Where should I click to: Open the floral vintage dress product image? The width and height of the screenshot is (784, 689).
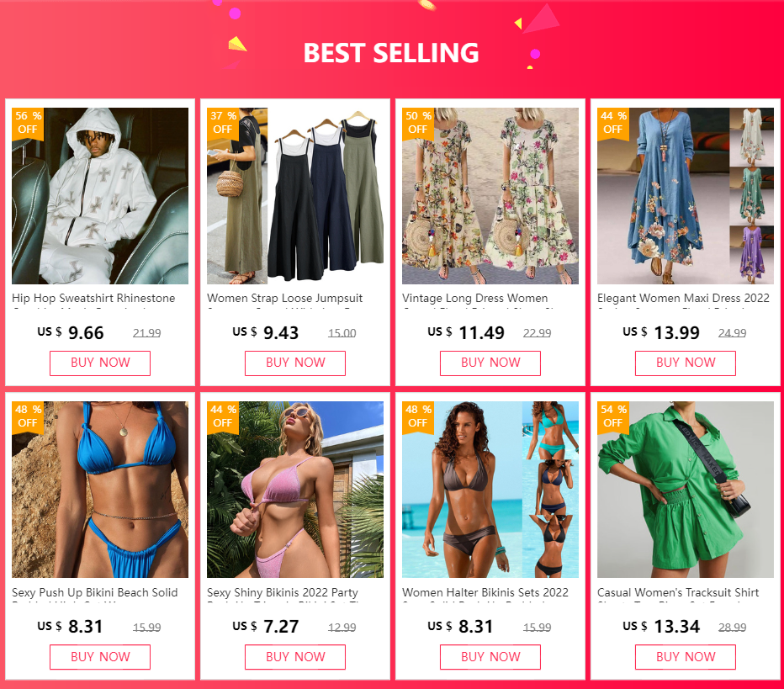(x=490, y=196)
